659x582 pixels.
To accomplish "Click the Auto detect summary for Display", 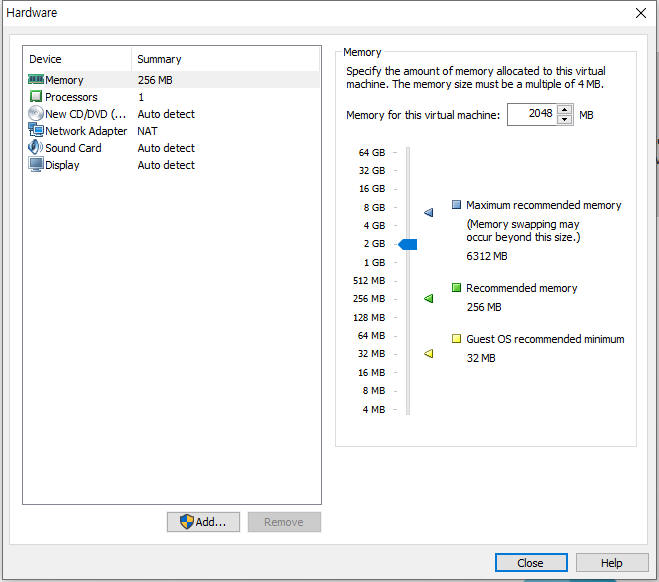I will (166, 165).
